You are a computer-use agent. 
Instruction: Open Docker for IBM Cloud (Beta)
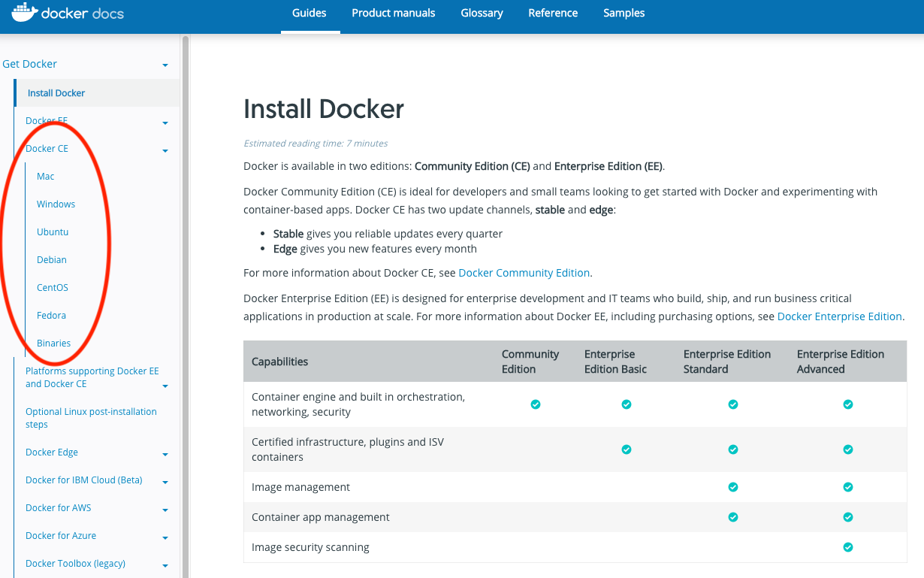[84, 480]
